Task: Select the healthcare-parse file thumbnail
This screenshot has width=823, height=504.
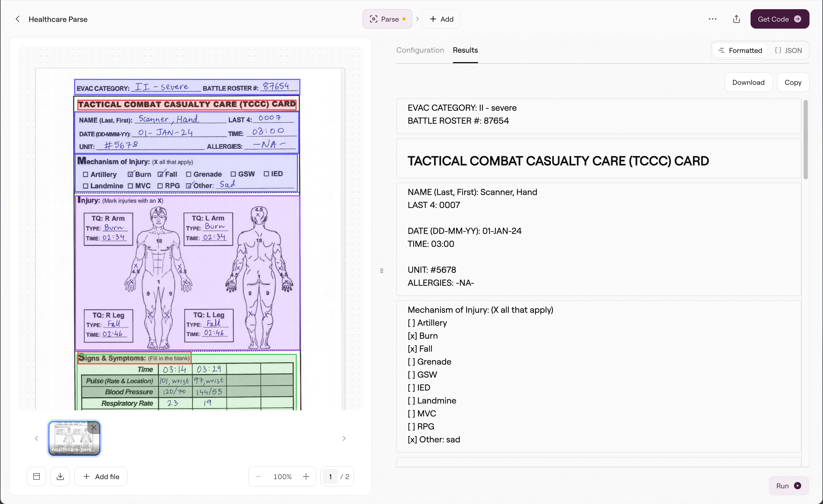Action: click(74, 438)
